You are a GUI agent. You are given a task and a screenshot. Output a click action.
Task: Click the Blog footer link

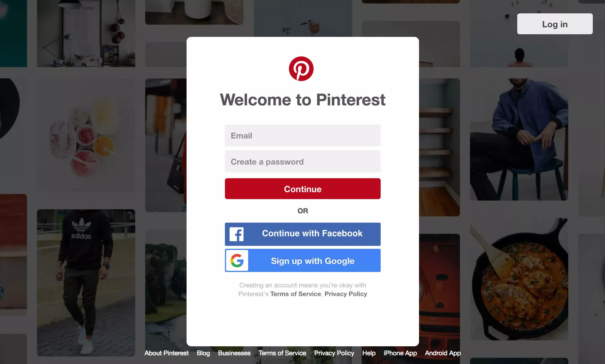[x=203, y=353]
